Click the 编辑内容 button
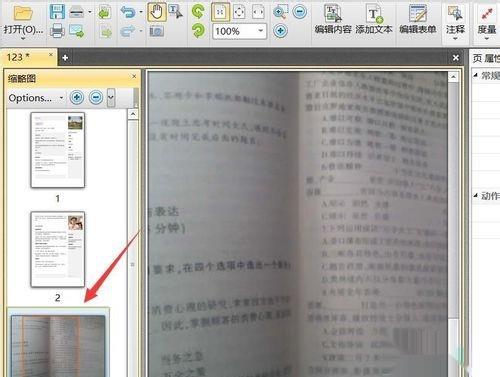The width and height of the screenshot is (500, 377). pyautogui.click(x=333, y=21)
